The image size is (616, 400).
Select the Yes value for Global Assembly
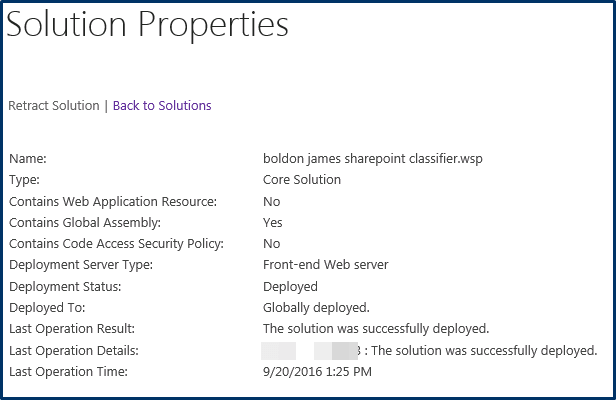[x=272, y=222]
